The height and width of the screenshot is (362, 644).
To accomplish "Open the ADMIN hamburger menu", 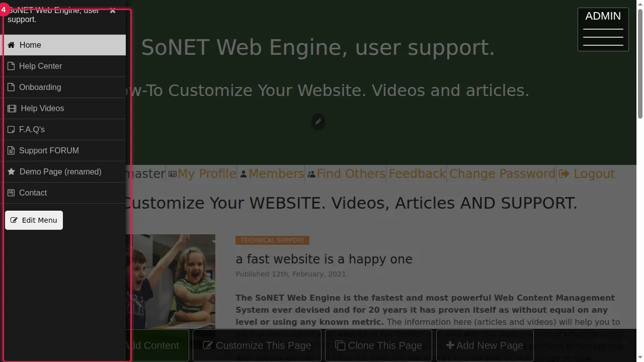I will (x=603, y=29).
